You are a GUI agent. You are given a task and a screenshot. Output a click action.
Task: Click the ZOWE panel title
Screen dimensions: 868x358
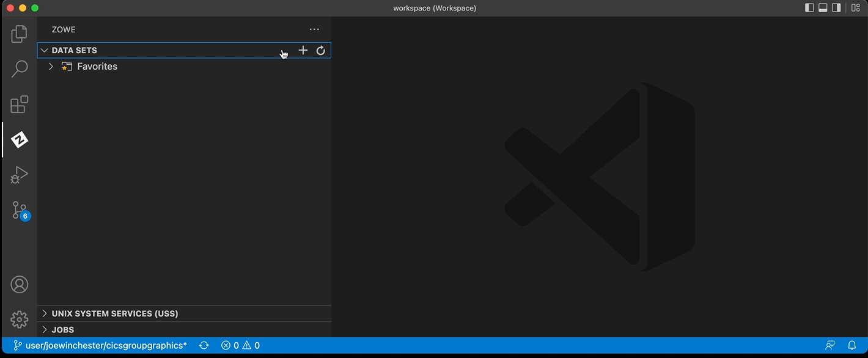tap(64, 29)
